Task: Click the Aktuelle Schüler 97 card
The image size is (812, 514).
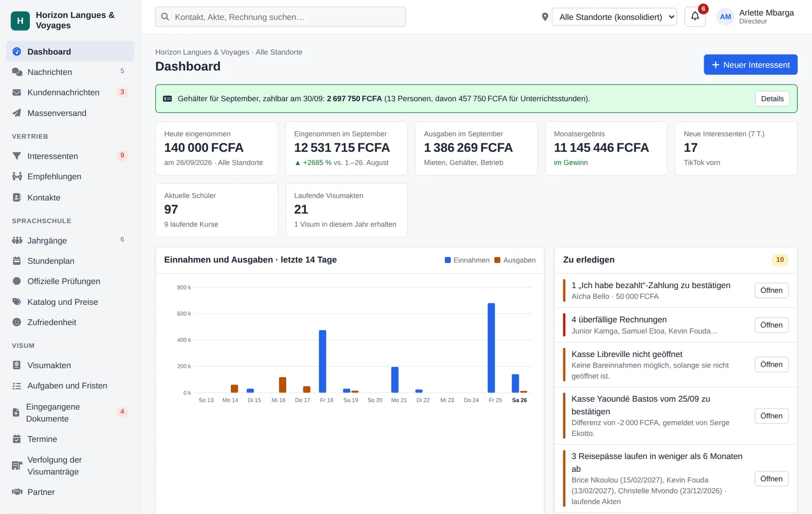Action: click(217, 210)
